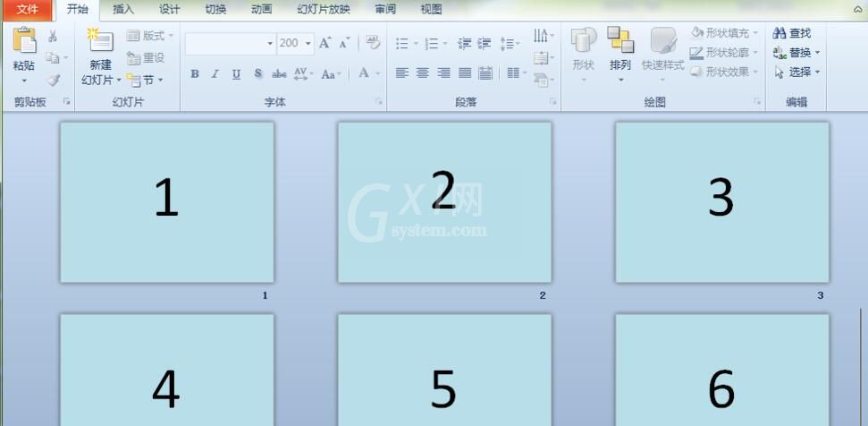This screenshot has height=426, width=868.
Task: Increase font size with the larger A icon
Action: tap(325, 43)
